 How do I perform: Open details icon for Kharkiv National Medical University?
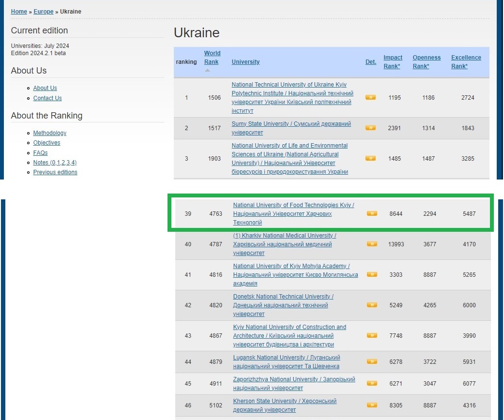372,244
